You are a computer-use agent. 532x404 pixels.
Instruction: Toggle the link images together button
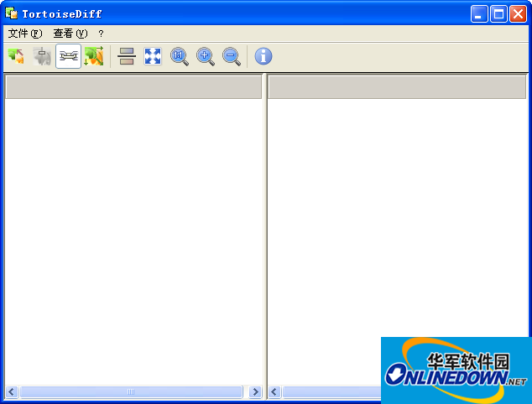pyautogui.click(x=68, y=56)
